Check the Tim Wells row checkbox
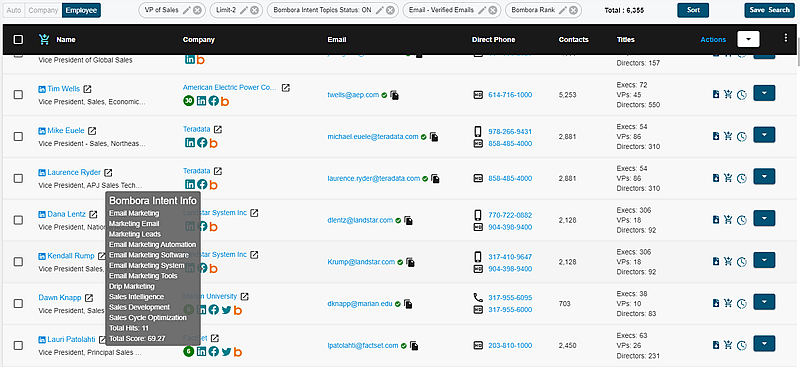 click(18, 94)
